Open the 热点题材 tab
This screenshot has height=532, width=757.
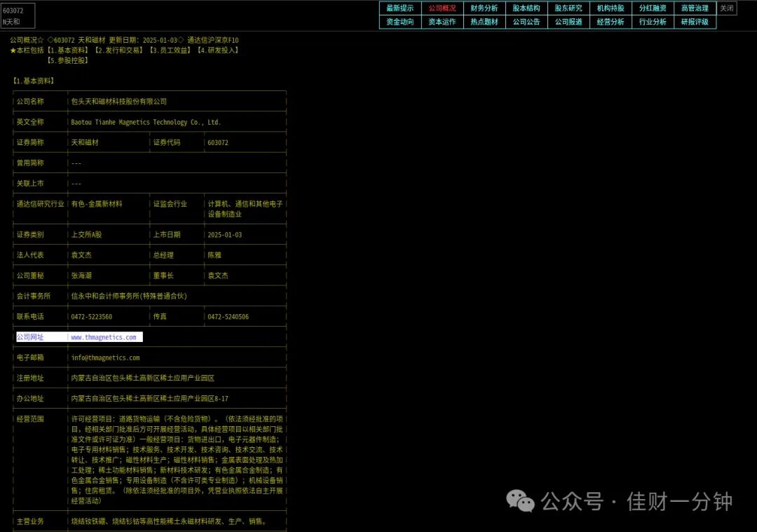click(x=484, y=22)
